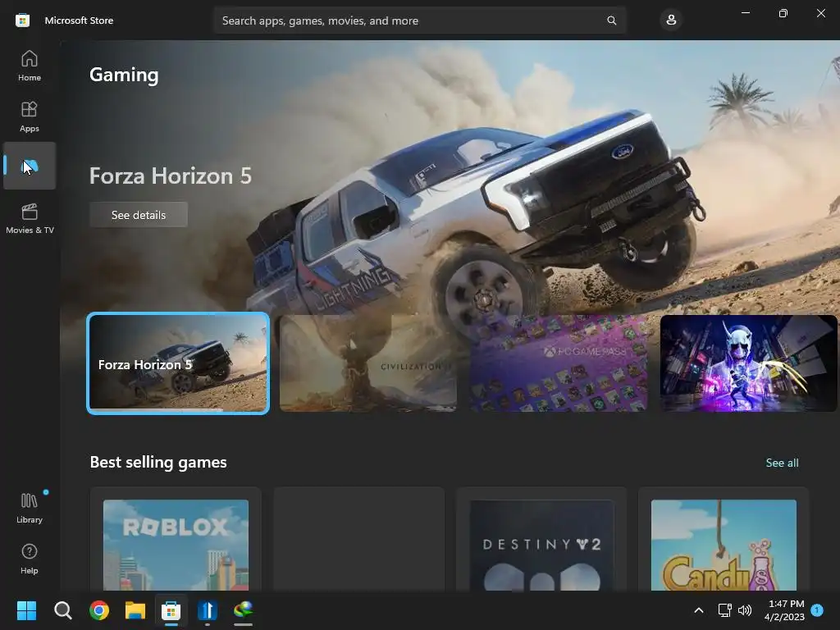Select the neon masked character thumbnail
Viewport: 840px width, 630px height.
click(748, 363)
